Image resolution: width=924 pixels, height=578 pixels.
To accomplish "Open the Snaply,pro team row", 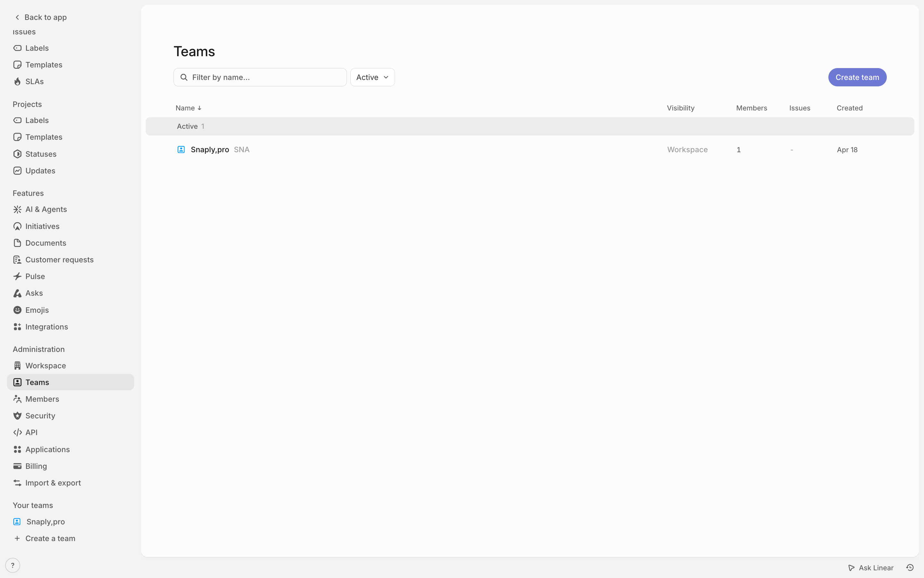I will tap(530, 149).
